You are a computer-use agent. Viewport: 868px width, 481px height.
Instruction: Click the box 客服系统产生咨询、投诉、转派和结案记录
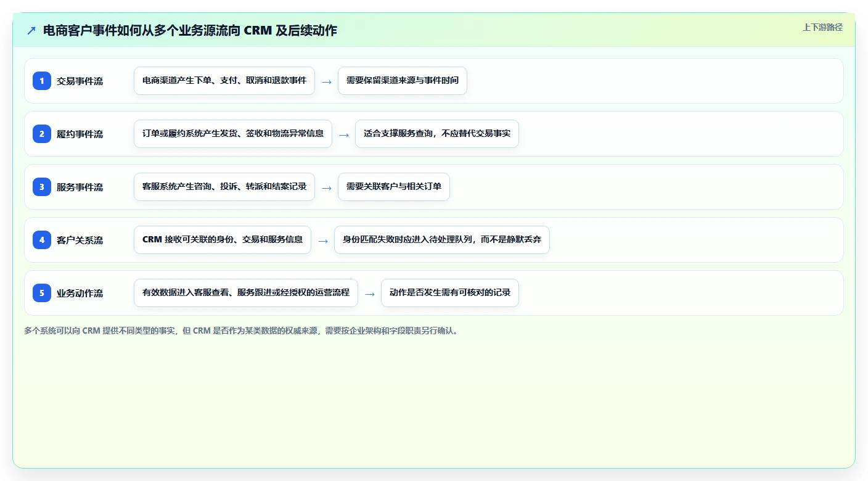click(224, 187)
